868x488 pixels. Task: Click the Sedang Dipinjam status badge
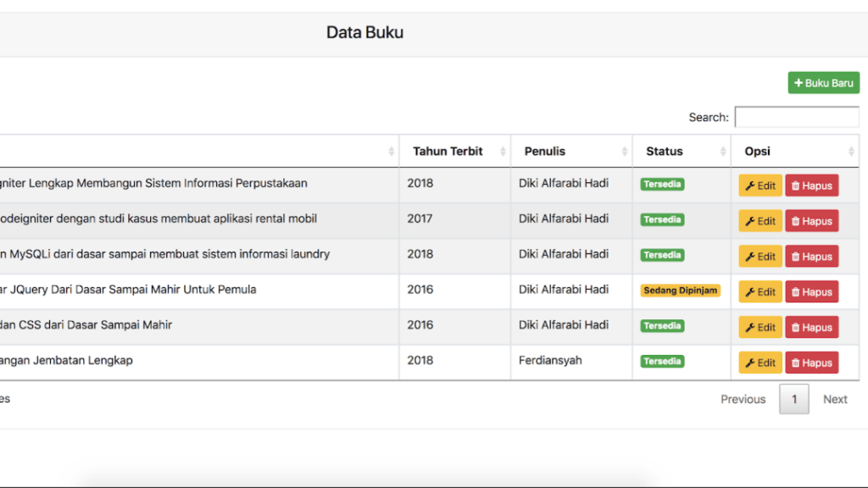(681, 291)
